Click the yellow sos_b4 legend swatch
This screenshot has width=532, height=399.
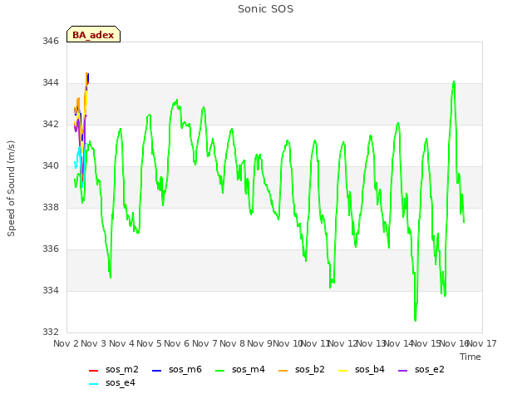click(x=343, y=371)
